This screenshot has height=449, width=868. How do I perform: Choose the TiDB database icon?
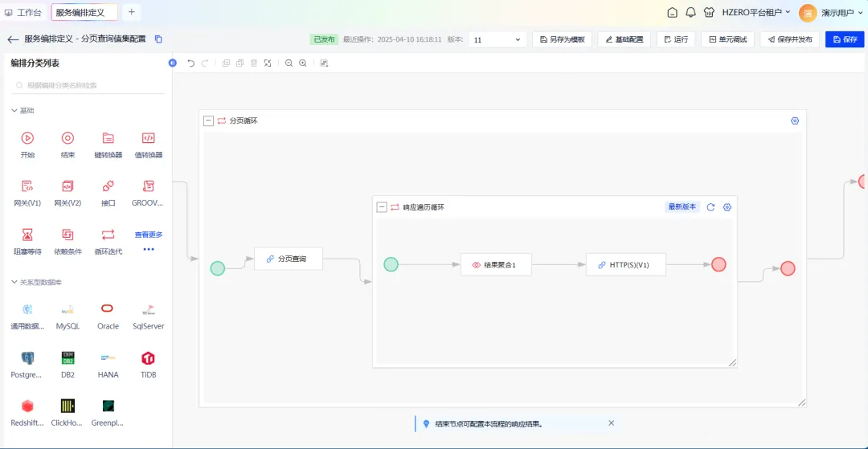point(148,357)
